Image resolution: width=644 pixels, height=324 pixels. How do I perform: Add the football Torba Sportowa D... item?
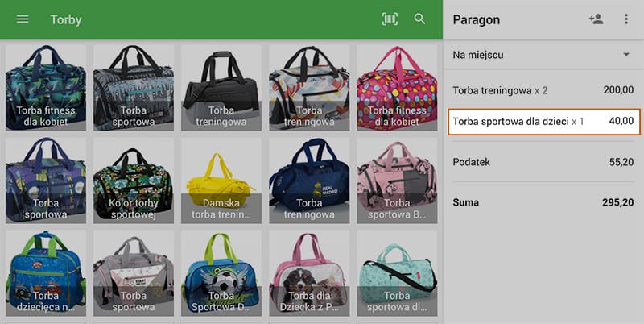[x=221, y=273]
